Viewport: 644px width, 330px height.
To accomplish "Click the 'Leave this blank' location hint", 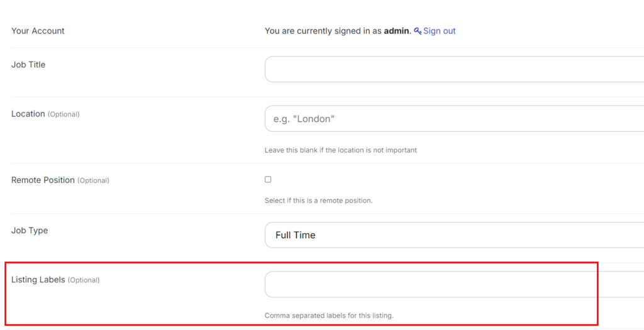I will click(x=341, y=150).
